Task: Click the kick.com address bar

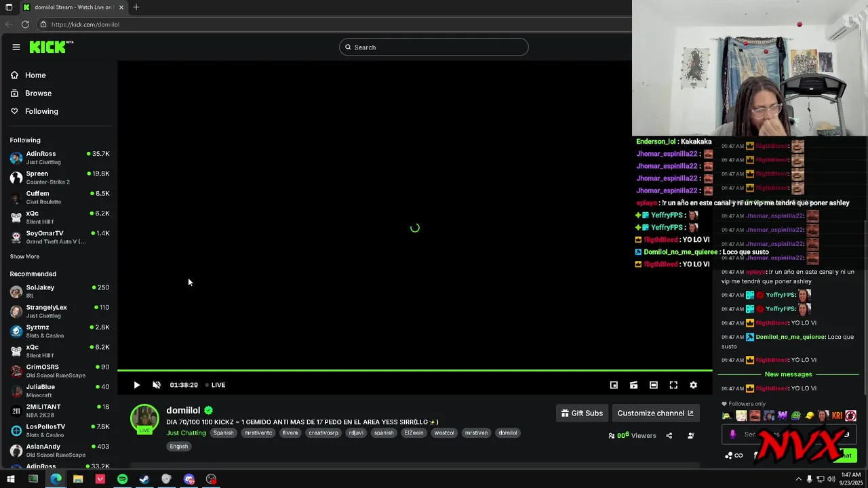Action: (332, 24)
